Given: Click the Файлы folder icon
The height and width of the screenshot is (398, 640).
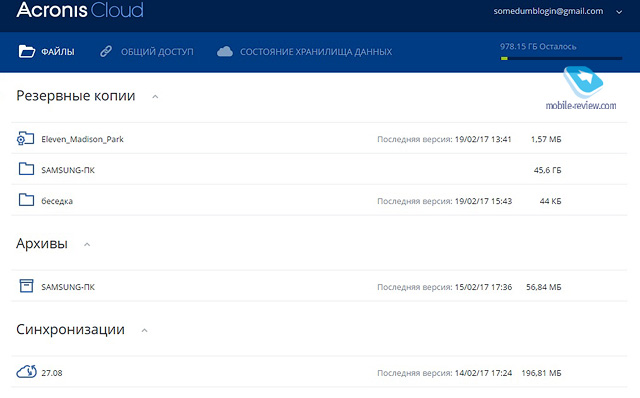Looking at the screenshot, I should pyautogui.click(x=27, y=51).
